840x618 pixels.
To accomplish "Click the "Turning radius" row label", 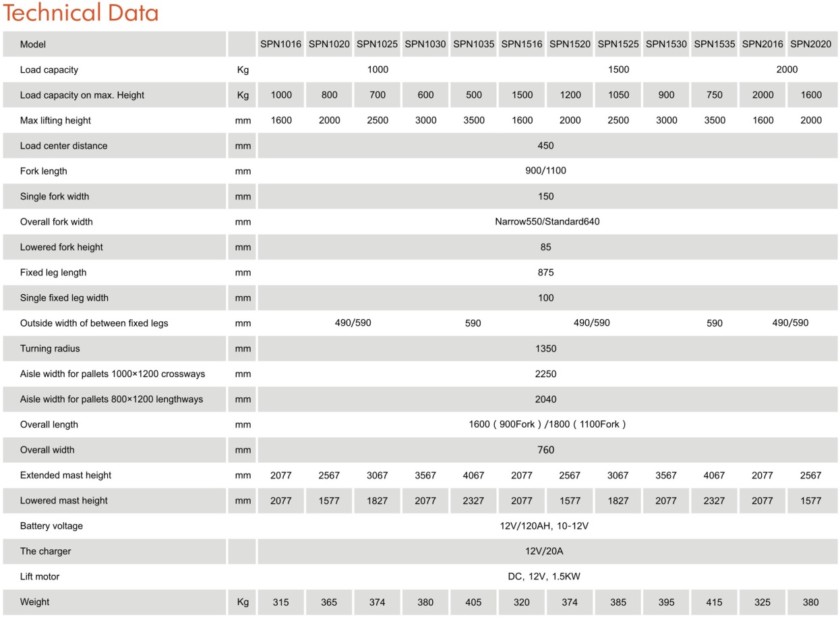I will pyautogui.click(x=50, y=349).
